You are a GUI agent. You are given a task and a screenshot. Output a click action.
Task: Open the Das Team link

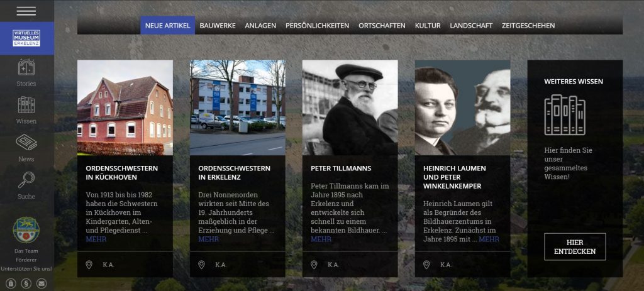[26, 251]
